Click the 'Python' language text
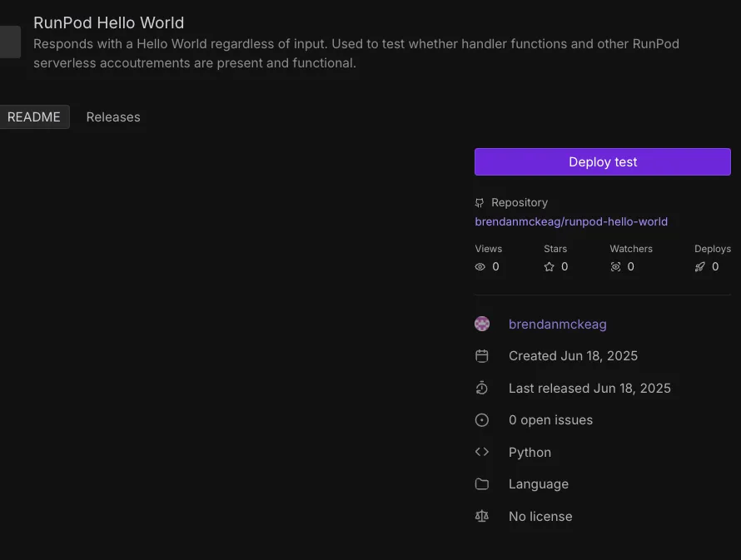The height and width of the screenshot is (560, 741). point(530,453)
